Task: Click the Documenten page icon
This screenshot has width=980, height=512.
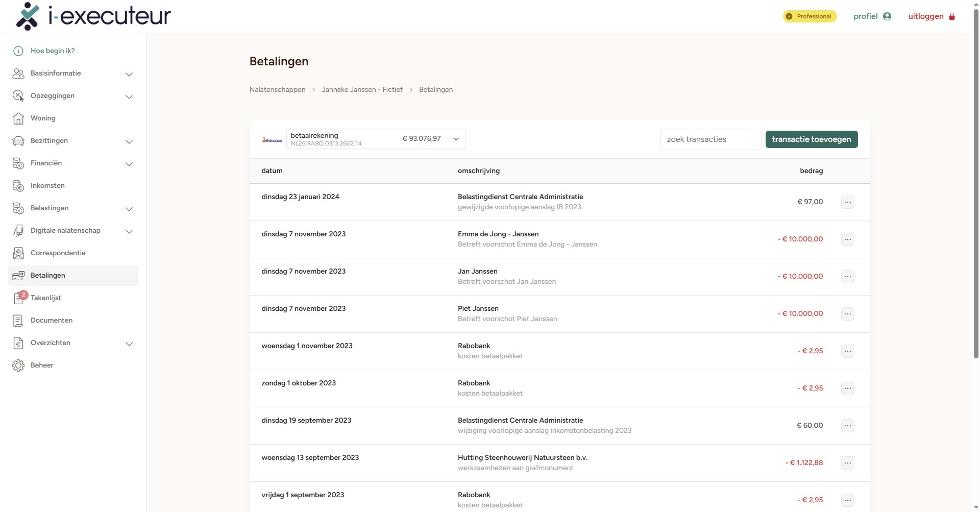Action: point(18,321)
